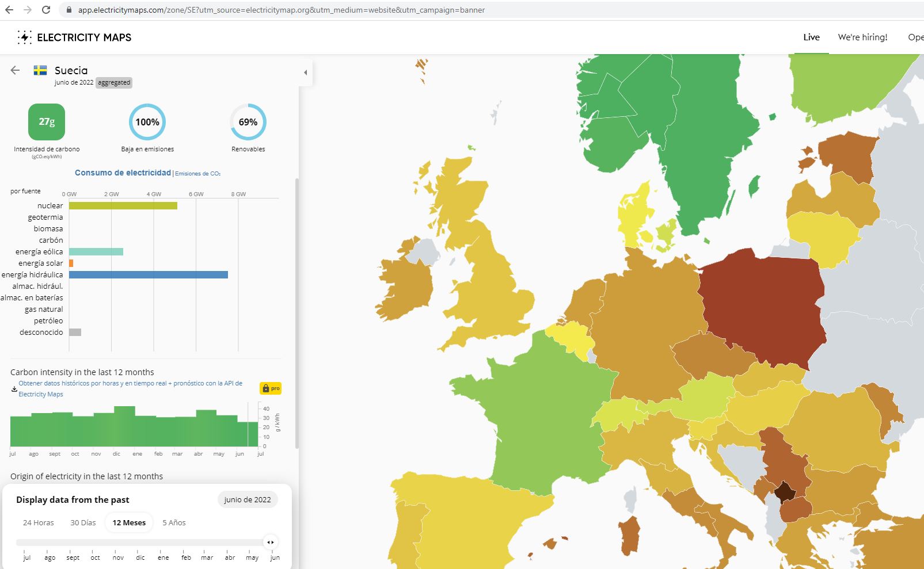Click the 100% Baja en emisiones gauge
Viewport: 924px width, 569px height.
click(x=147, y=122)
